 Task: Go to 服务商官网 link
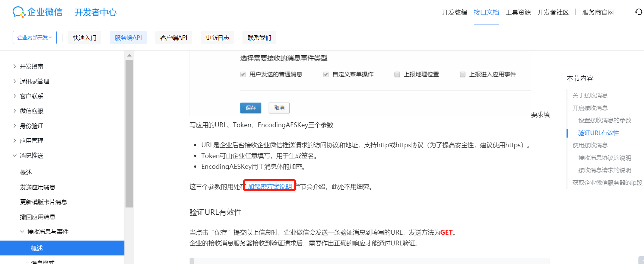(598, 12)
